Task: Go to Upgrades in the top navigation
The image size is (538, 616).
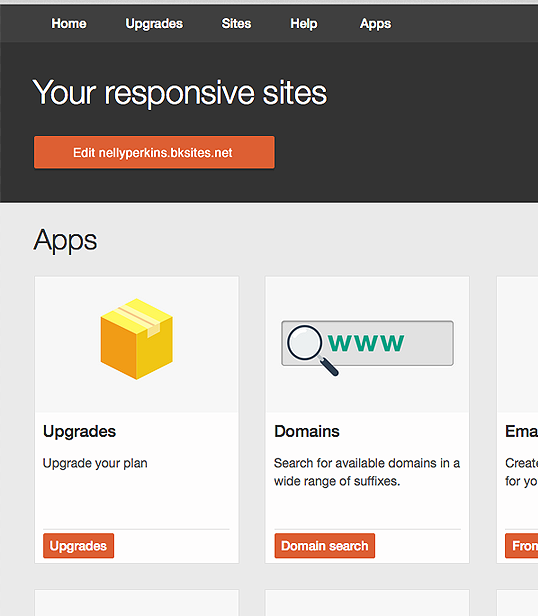Action: pos(154,24)
